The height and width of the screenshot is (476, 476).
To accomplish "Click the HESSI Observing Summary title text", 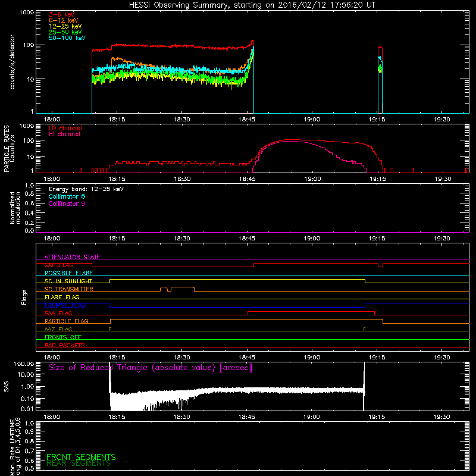I will click(252, 5).
